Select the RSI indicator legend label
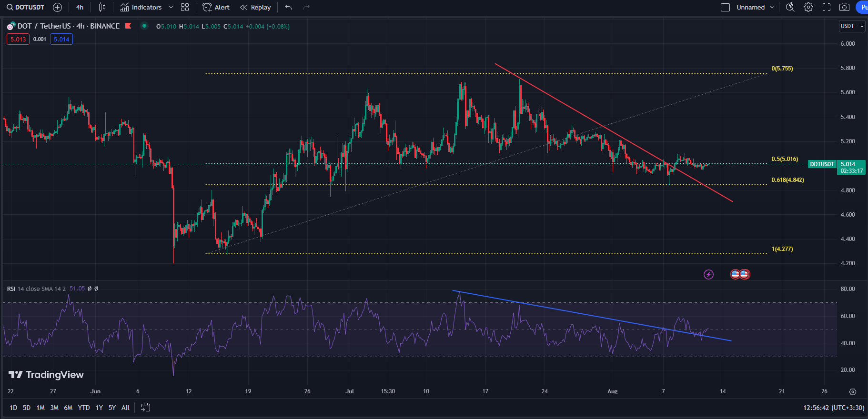The height and width of the screenshot is (419, 868). click(x=11, y=289)
